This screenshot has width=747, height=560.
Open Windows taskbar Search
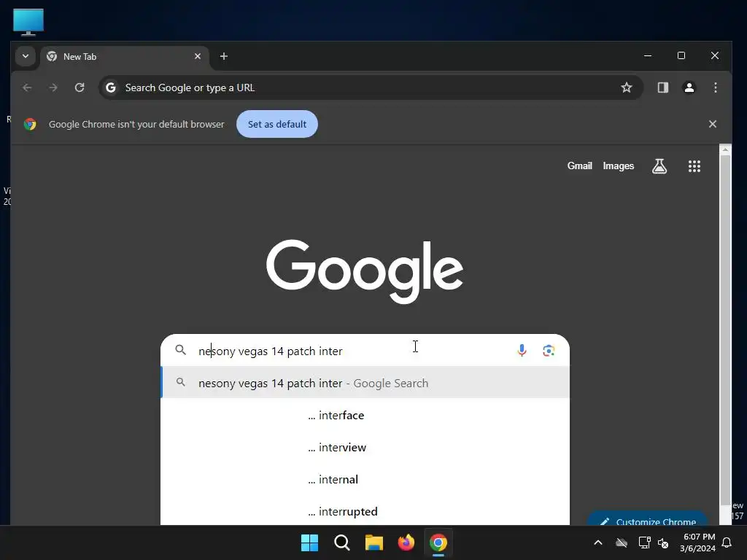click(341, 542)
